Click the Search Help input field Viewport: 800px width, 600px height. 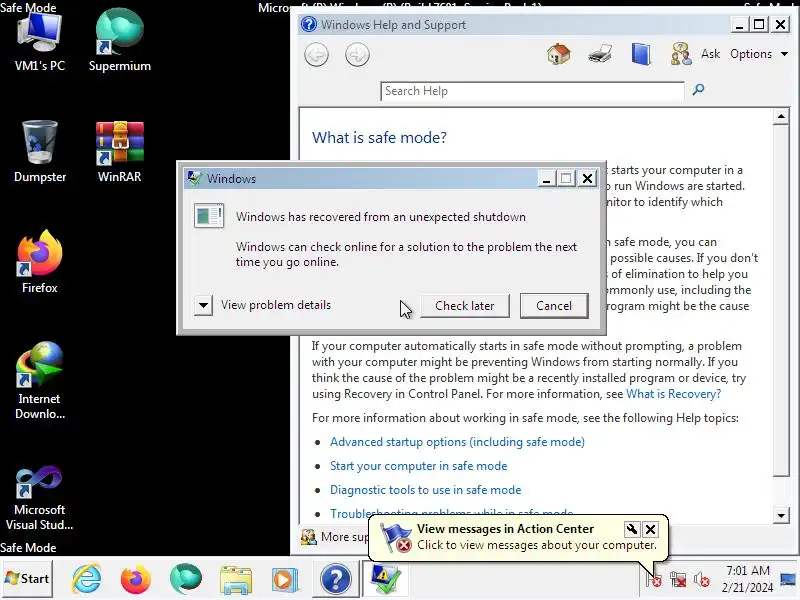point(532,91)
